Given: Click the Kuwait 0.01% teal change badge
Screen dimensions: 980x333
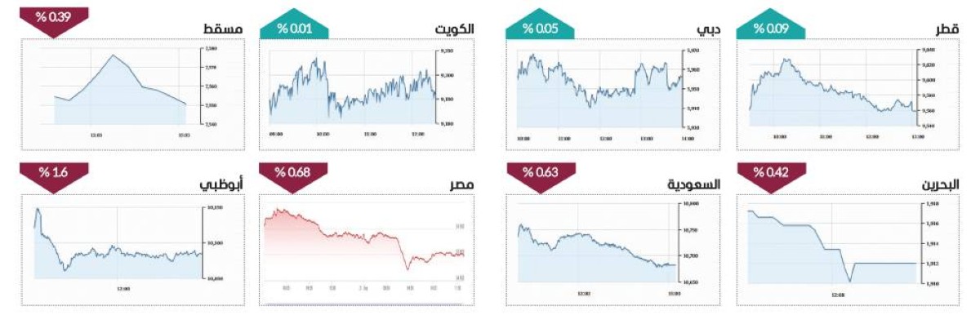Looking at the screenshot, I should [294, 29].
